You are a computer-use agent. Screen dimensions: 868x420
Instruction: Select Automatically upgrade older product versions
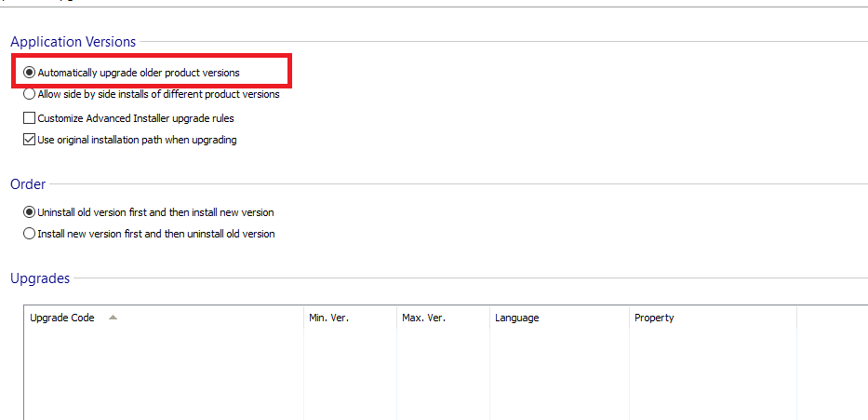[x=30, y=72]
